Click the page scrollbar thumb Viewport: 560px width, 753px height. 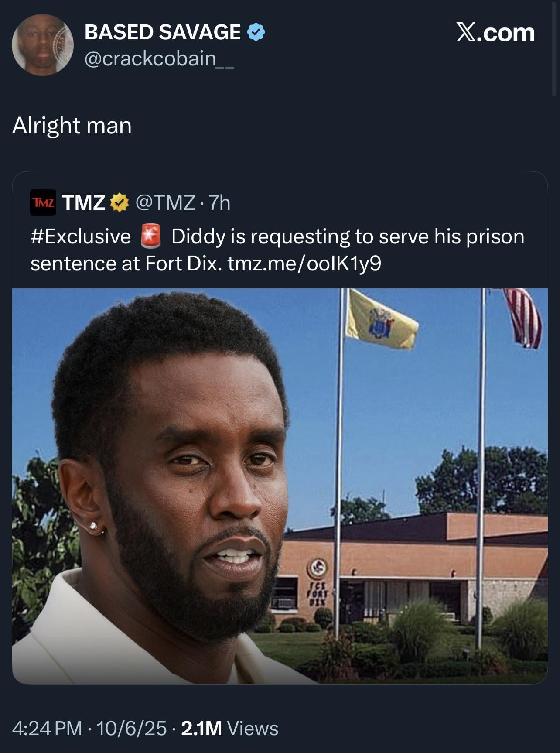click(554, 48)
